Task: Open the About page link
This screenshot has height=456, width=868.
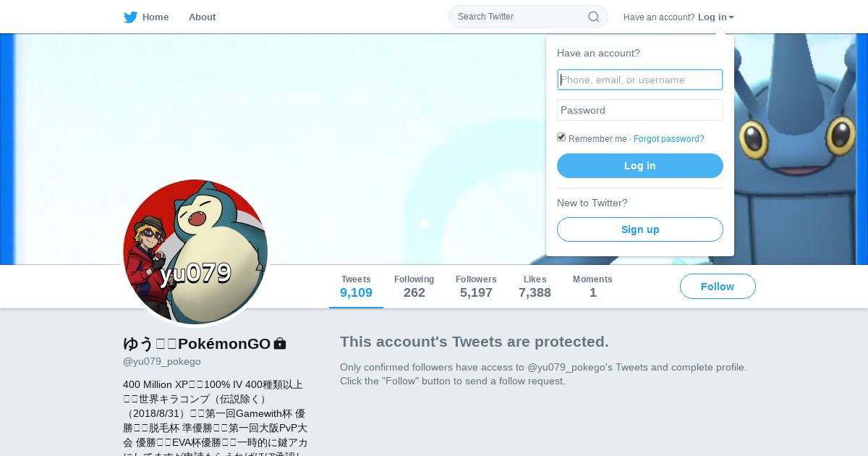Action: coord(202,17)
